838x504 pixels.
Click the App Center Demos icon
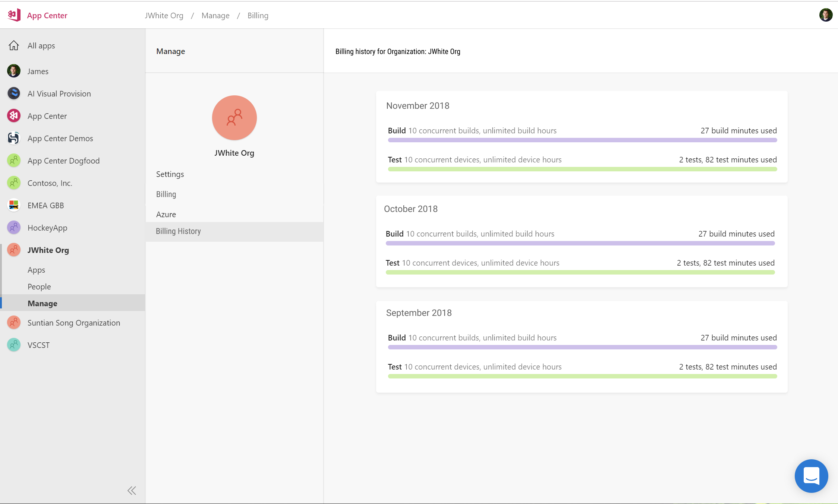click(14, 138)
